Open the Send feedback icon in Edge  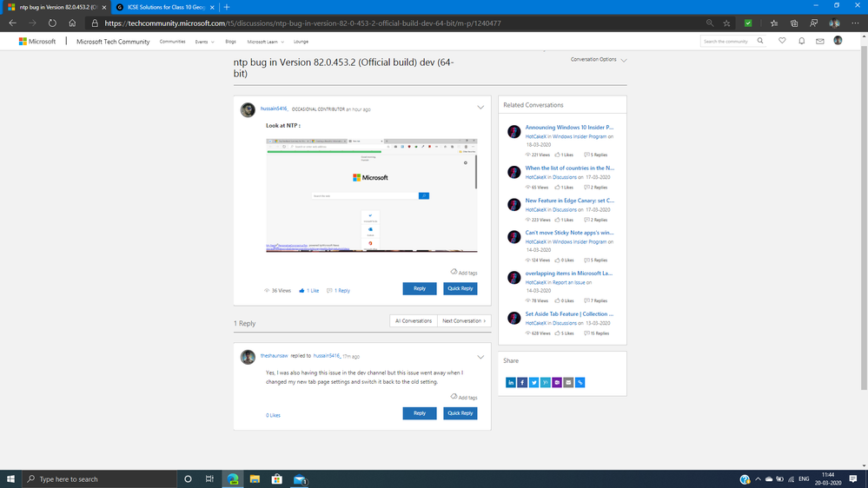pyautogui.click(x=814, y=23)
